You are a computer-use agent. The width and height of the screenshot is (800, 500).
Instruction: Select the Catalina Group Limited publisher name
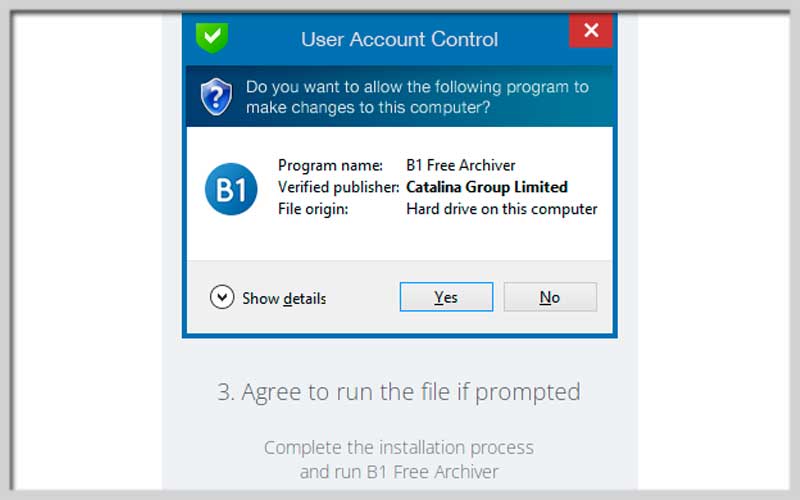coord(487,187)
